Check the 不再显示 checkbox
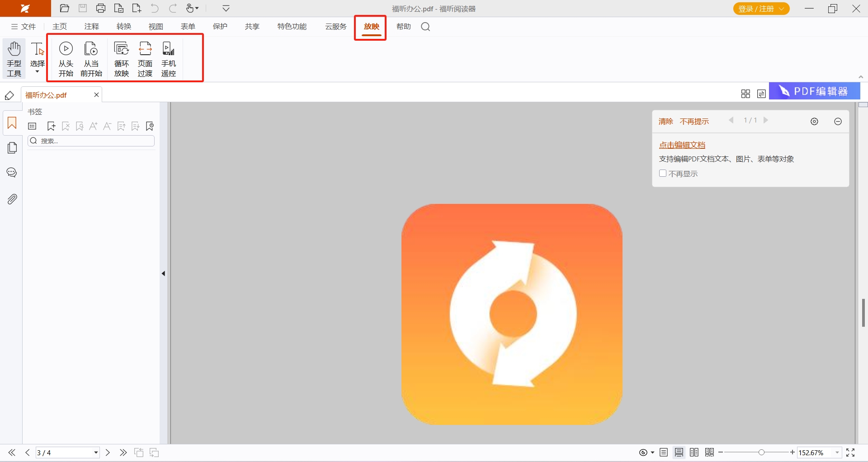 [663, 174]
